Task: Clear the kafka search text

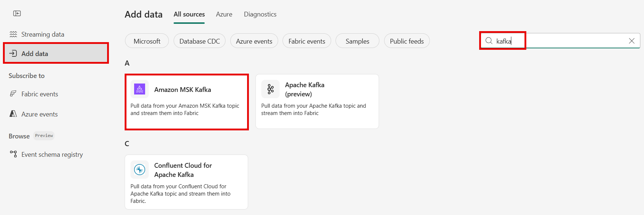Action: pos(632,41)
